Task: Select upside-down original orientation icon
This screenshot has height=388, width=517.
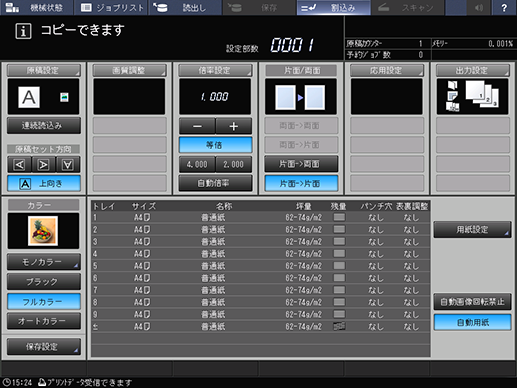Action: pyautogui.click(x=68, y=165)
